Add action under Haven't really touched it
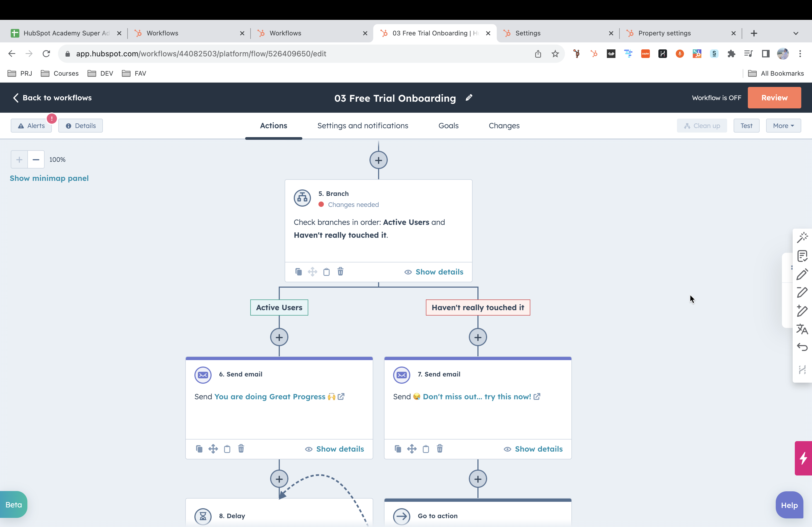The image size is (812, 527). (478, 338)
